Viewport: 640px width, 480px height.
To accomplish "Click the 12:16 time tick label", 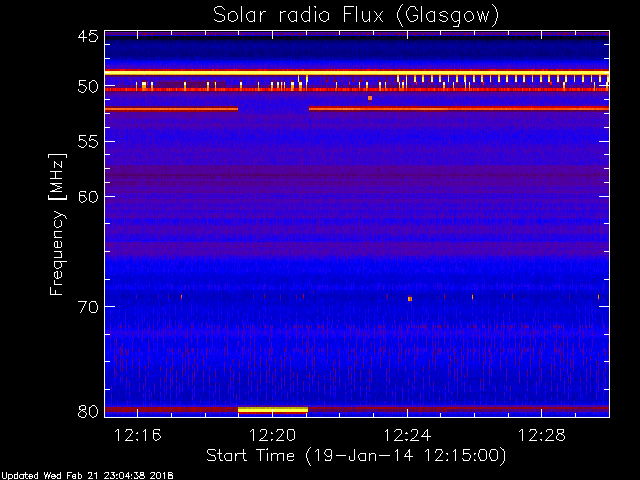I will pyautogui.click(x=138, y=435).
